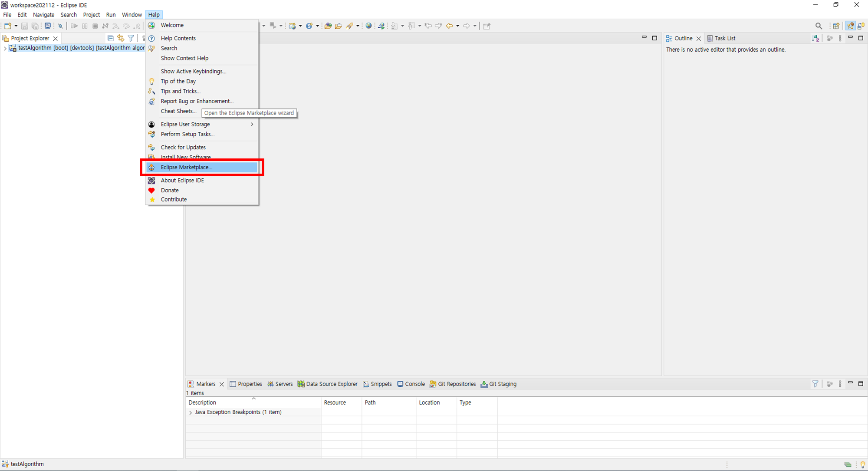Click Donate heart menu item

tap(170, 190)
